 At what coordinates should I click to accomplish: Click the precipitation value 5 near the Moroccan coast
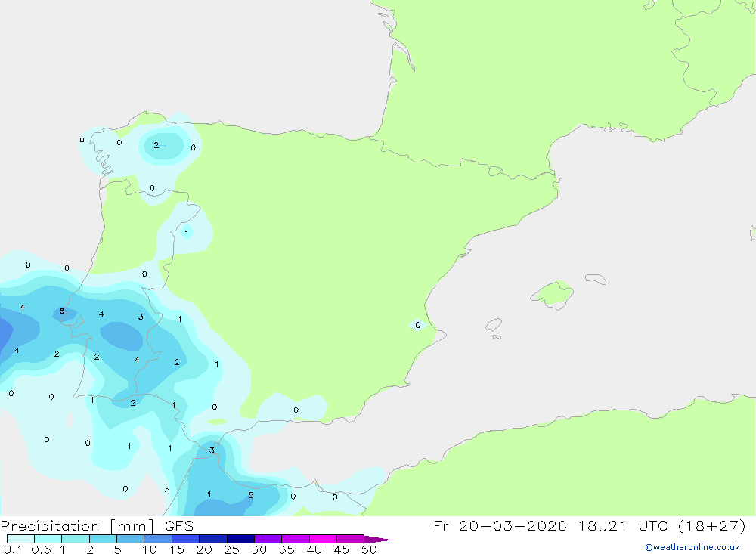(251, 495)
